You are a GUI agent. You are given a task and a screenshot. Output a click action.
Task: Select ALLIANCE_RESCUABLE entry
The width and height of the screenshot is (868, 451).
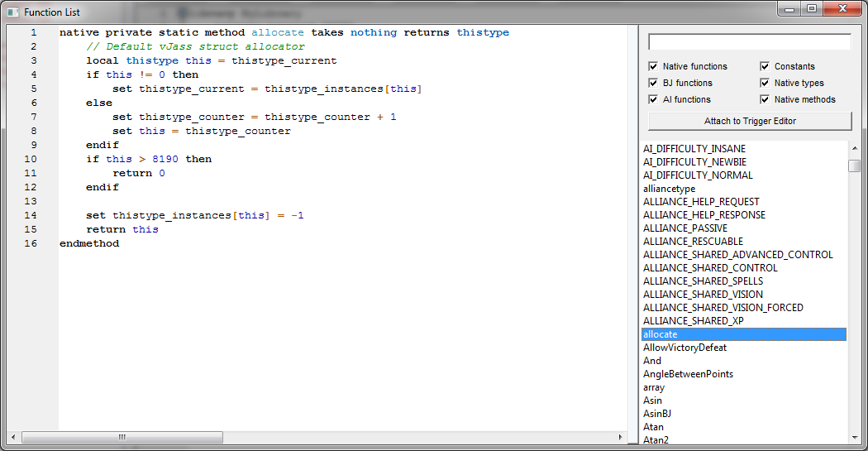[743, 242]
